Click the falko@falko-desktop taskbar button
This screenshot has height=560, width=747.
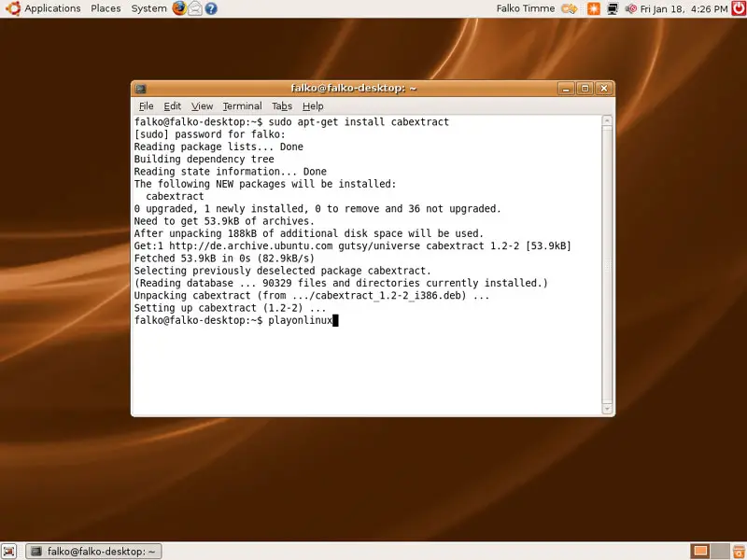tap(94, 552)
